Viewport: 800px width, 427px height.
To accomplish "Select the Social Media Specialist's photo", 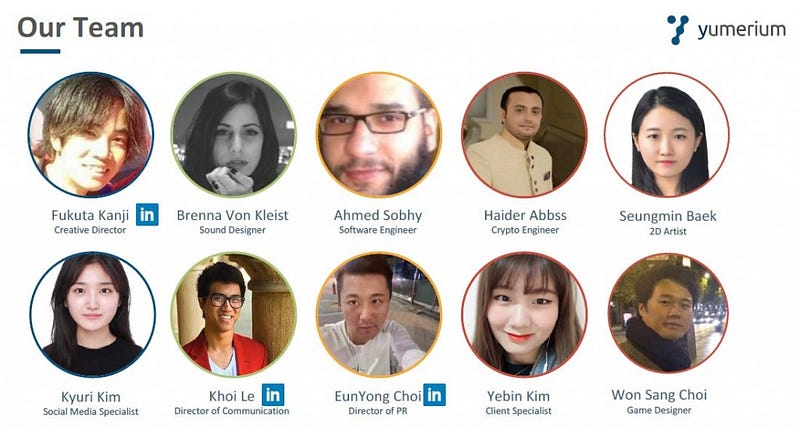I will tap(92, 314).
